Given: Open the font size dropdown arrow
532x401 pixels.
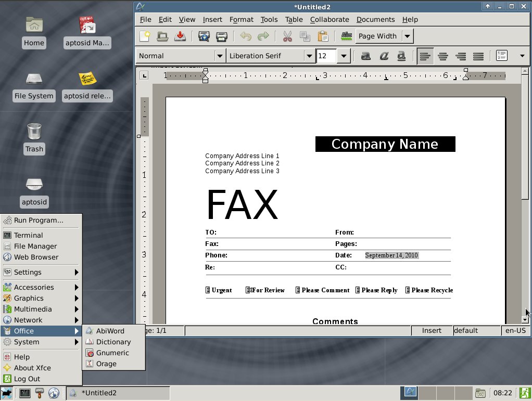Looking at the screenshot, I should tap(344, 56).
